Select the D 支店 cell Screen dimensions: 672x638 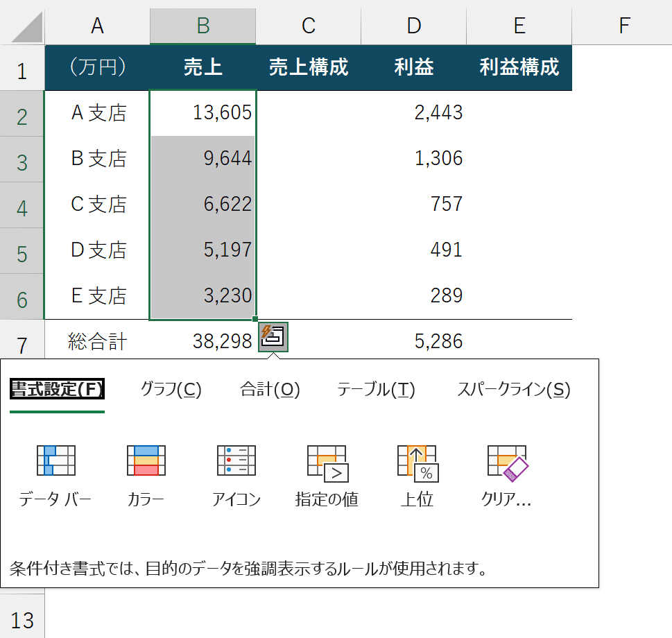click(97, 251)
